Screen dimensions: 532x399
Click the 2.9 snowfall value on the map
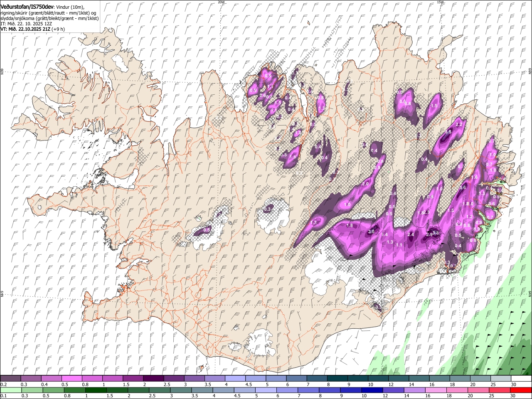pyautogui.click(x=429, y=235)
